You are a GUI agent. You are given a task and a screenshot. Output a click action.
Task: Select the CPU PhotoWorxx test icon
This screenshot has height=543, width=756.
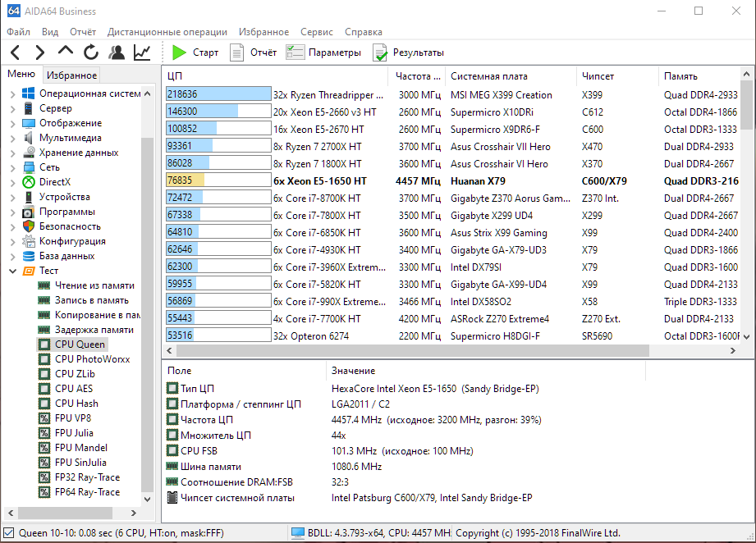pos(44,359)
